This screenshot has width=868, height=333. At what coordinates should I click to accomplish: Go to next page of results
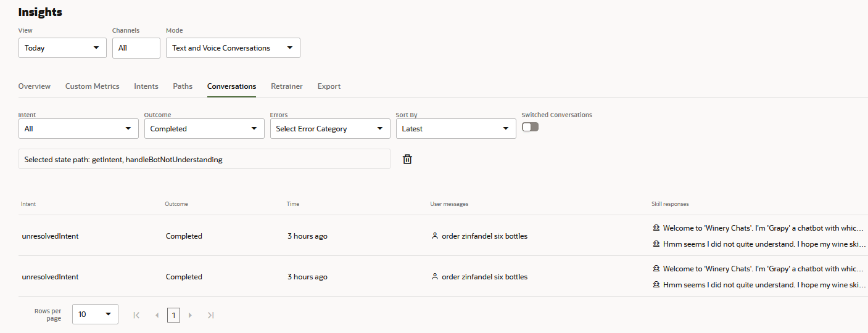click(190, 315)
